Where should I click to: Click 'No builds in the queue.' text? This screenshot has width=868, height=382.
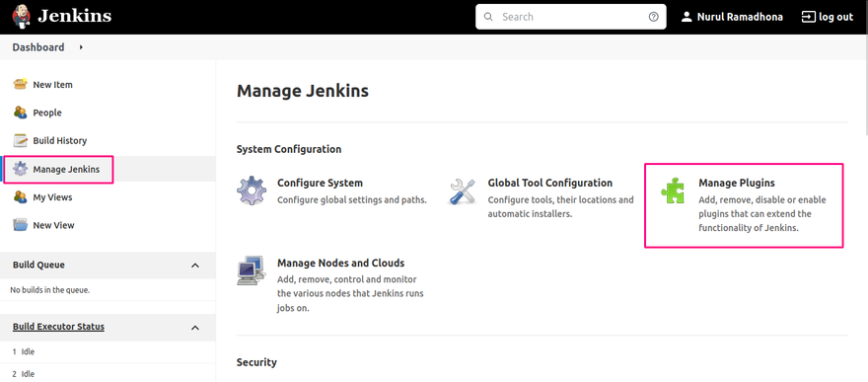coord(50,290)
